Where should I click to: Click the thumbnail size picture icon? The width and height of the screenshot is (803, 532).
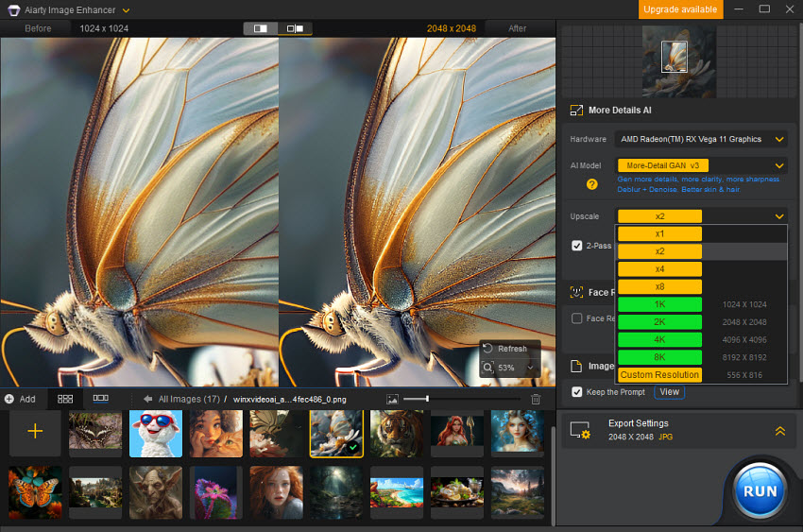click(392, 400)
